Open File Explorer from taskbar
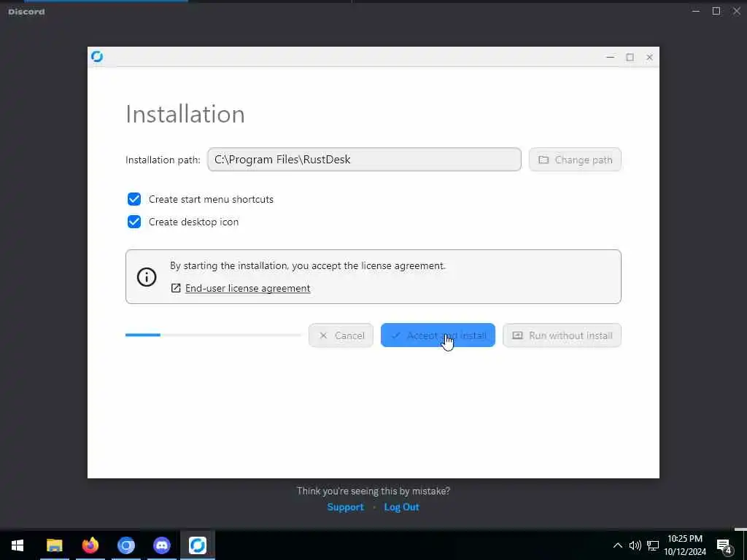747x560 pixels. click(x=54, y=545)
